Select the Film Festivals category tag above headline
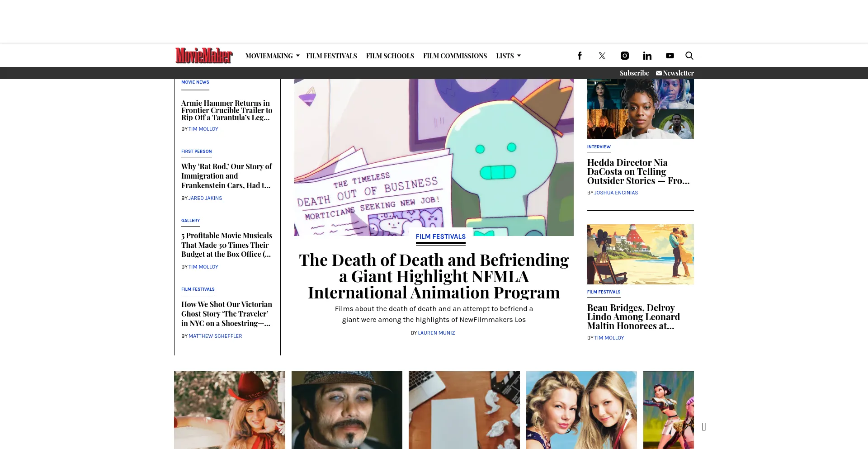 click(441, 236)
